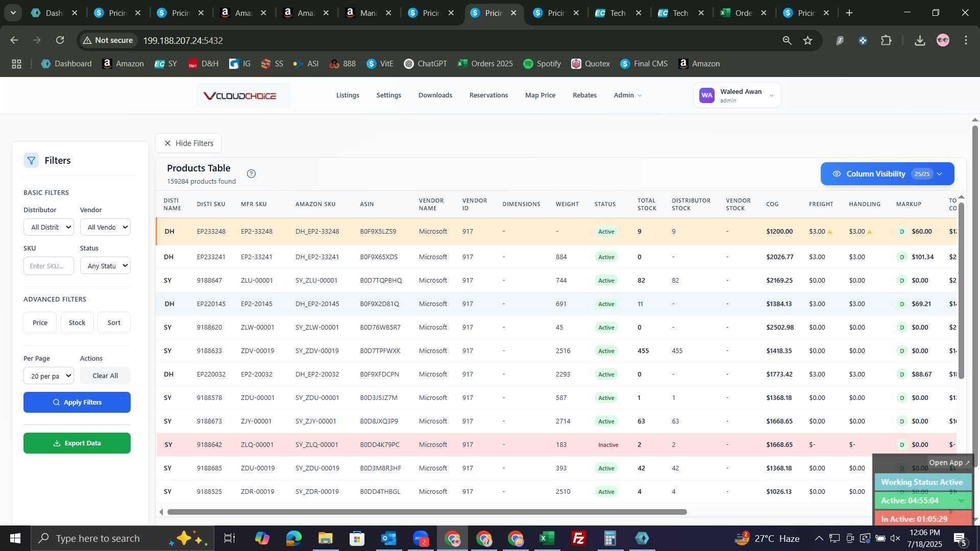
Task: Click the Filters funnel icon
Action: click(x=31, y=161)
